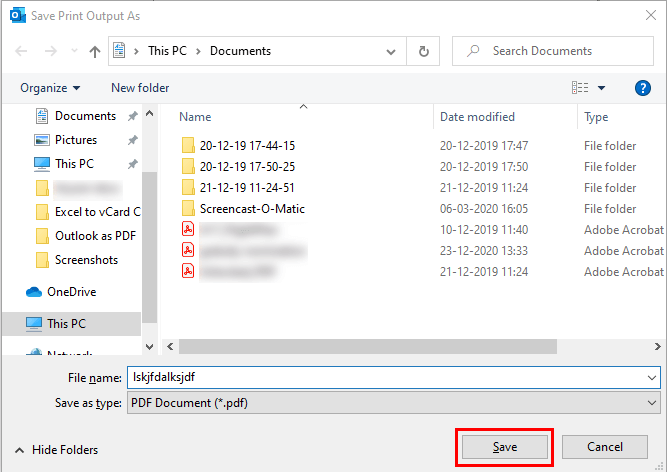Click pin icon next to Pictures

pyautogui.click(x=133, y=139)
